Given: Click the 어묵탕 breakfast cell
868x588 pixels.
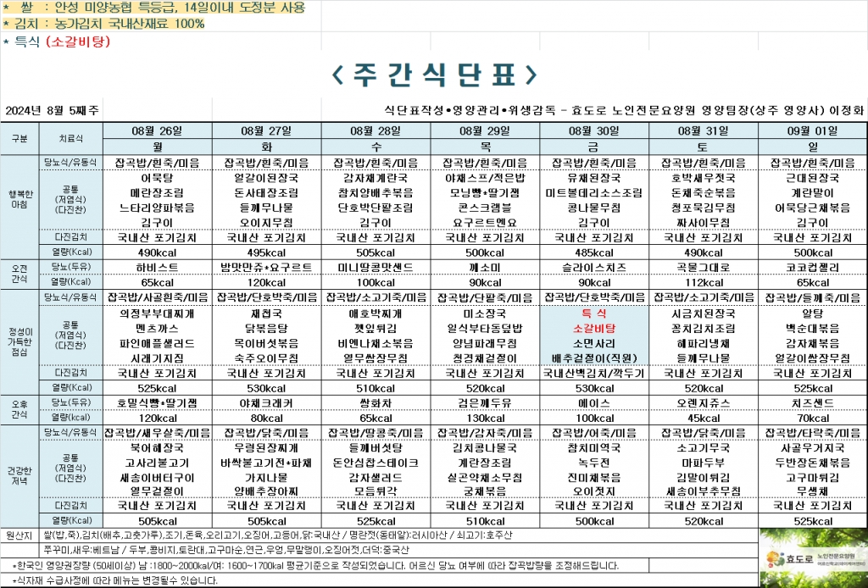Looking at the screenshot, I should point(157,178).
